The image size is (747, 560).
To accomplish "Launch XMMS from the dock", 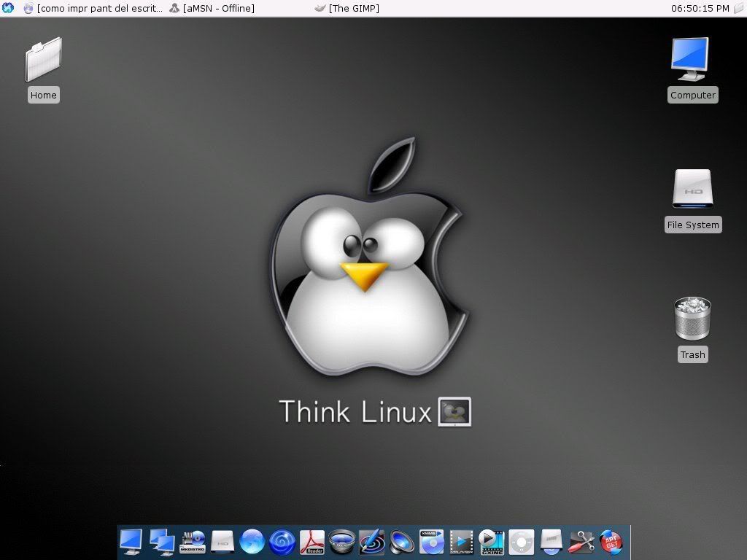I will tap(432, 542).
